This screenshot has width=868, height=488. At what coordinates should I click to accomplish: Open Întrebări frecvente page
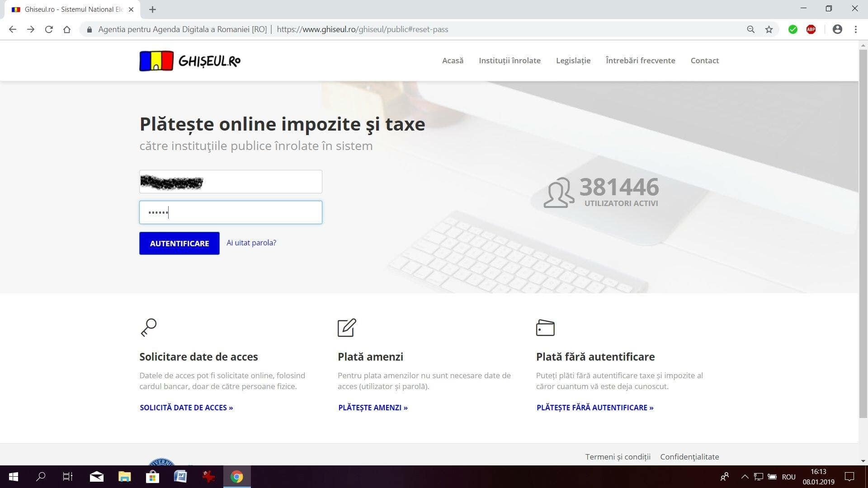pos(641,61)
